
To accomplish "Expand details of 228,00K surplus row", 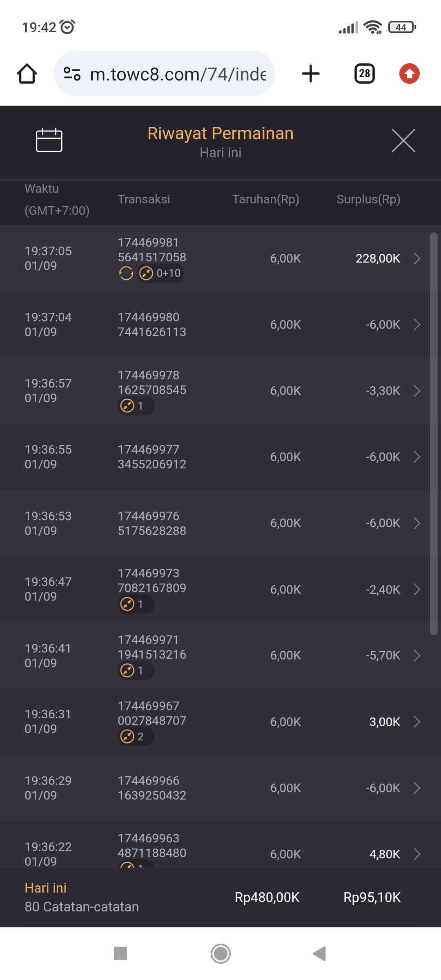I will pos(416,258).
